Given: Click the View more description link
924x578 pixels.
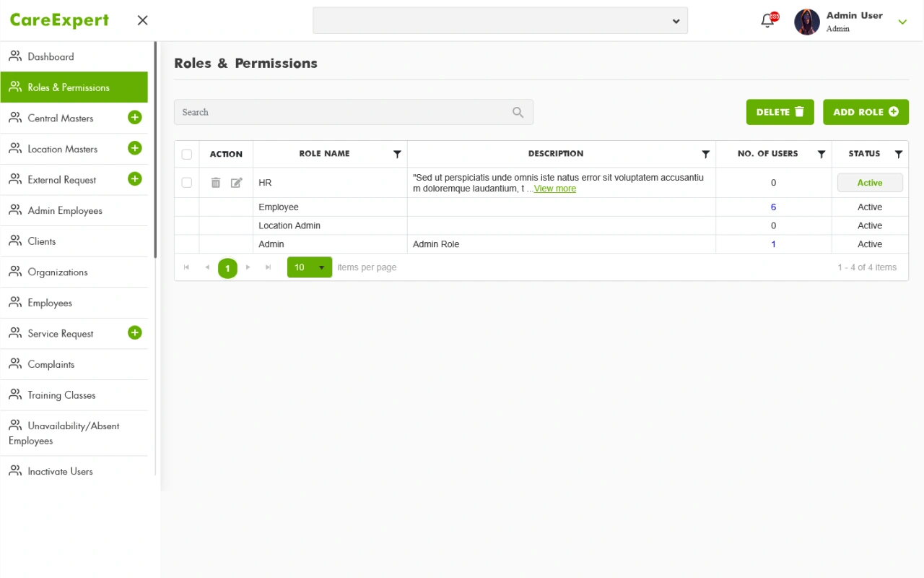Looking at the screenshot, I should 554,189.
